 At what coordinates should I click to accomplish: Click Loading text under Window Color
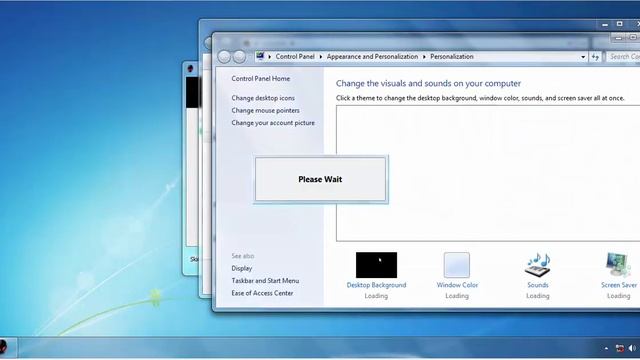click(457, 296)
